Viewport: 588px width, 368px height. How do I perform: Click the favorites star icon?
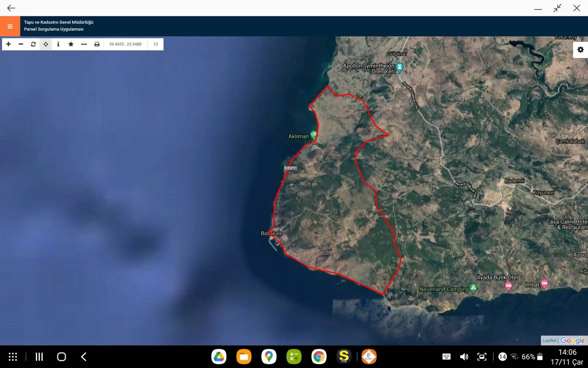[71, 44]
